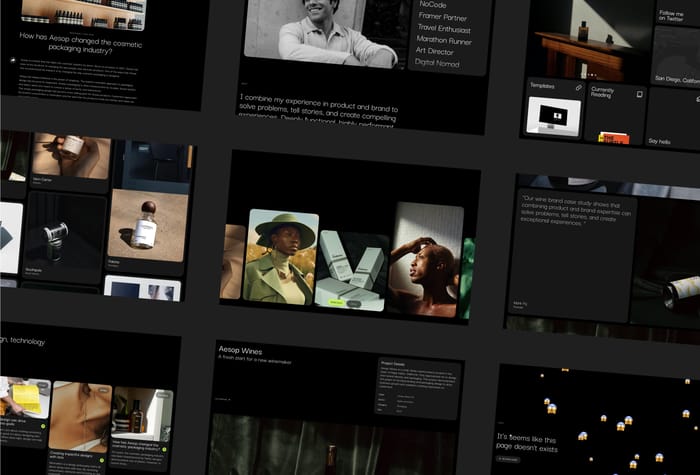Screen dimensions: 700x475
Task: Open the neck close-up blog post card
Action: pyautogui.click(x=79, y=428)
